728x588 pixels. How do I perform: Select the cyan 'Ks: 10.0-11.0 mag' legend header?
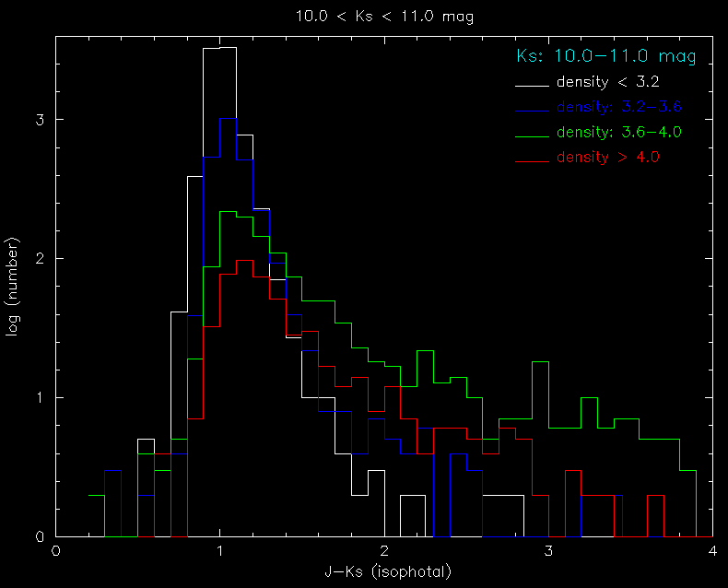tap(605, 57)
